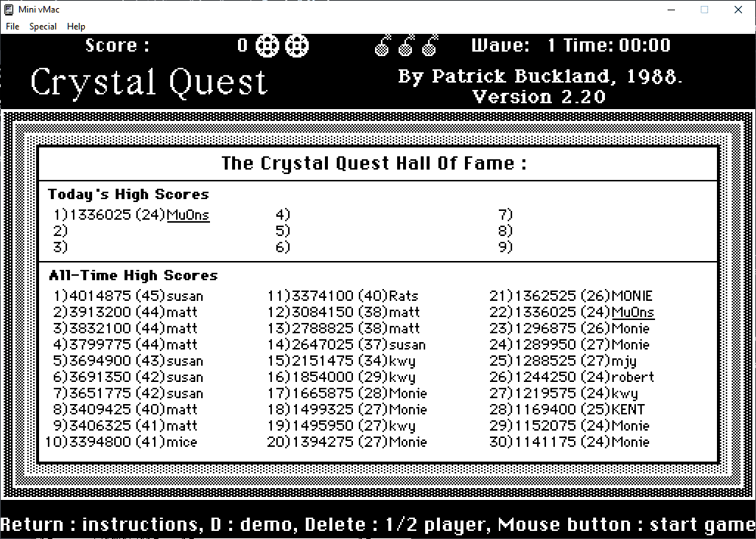The width and height of the screenshot is (756, 539).
Task: Click the second spare ship life icon
Action: tap(296, 46)
